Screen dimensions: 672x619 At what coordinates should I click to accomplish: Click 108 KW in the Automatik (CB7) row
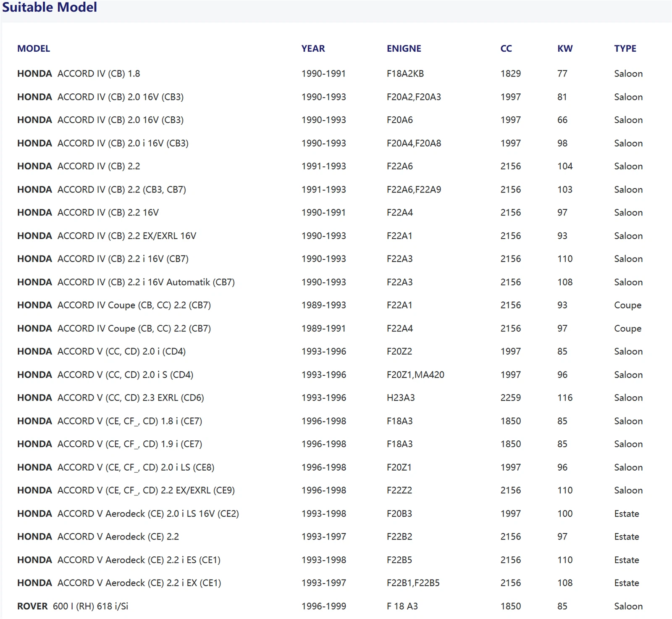pyautogui.click(x=565, y=282)
